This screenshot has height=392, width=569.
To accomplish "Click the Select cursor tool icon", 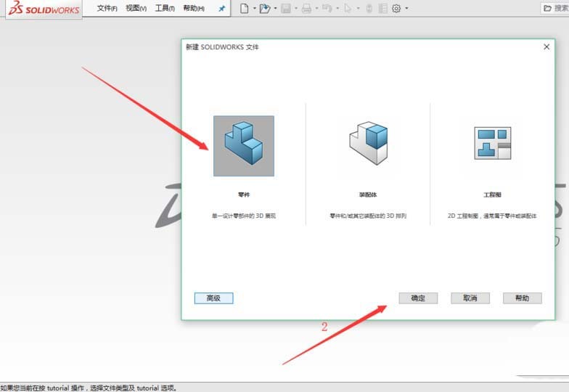I will point(348,9).
